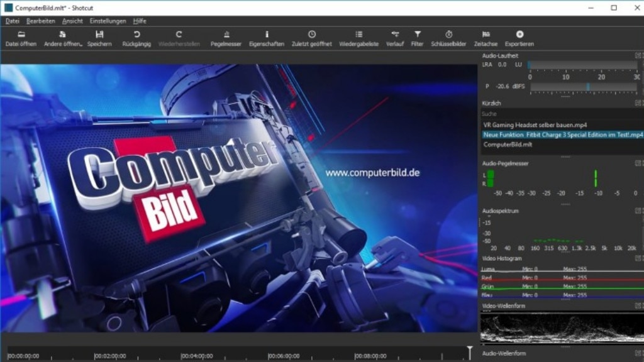
Task: Jump to 00:02:00:00 on the time ruler
Action: pyautogui.click(x=110, y=356)
